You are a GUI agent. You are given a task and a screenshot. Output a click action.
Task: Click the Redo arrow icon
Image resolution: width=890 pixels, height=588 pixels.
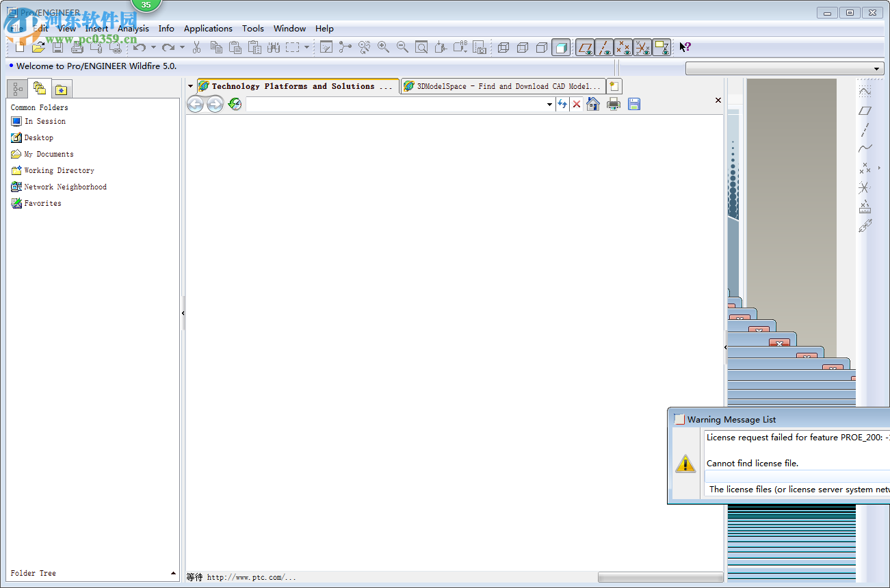click(168, 47)
